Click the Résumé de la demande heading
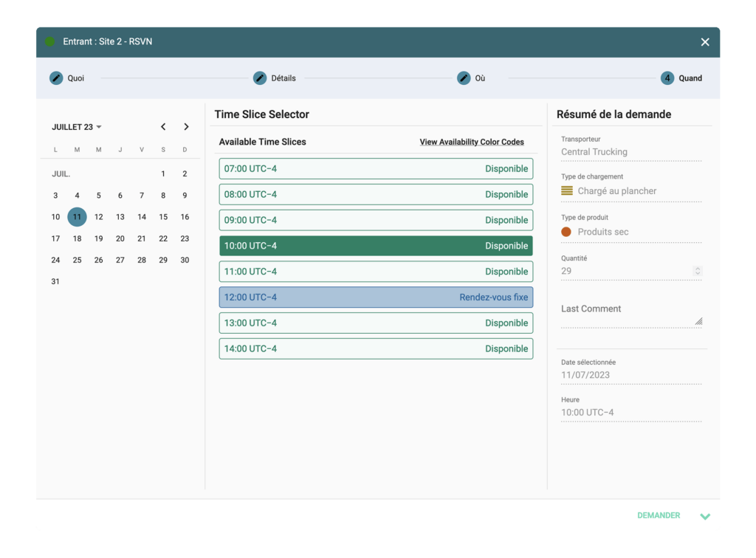756x558 pixels. coord(614,114)
